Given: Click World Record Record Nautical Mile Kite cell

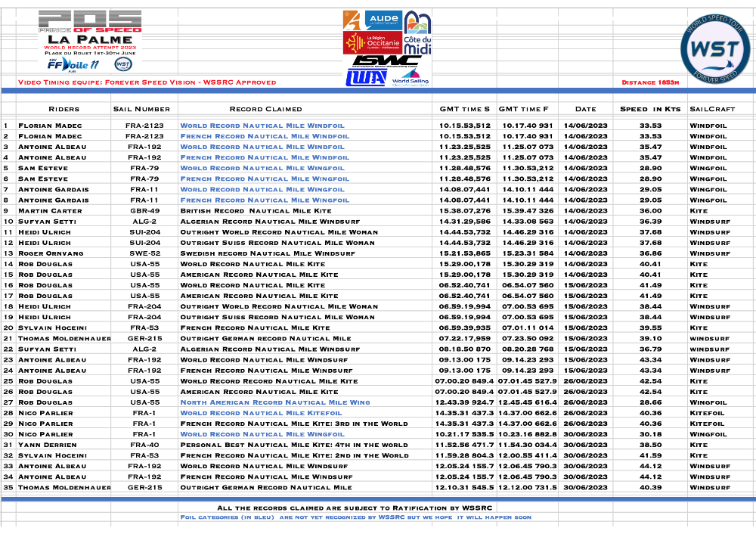Looking at the screenshot, I should click(x=269, y=381).
